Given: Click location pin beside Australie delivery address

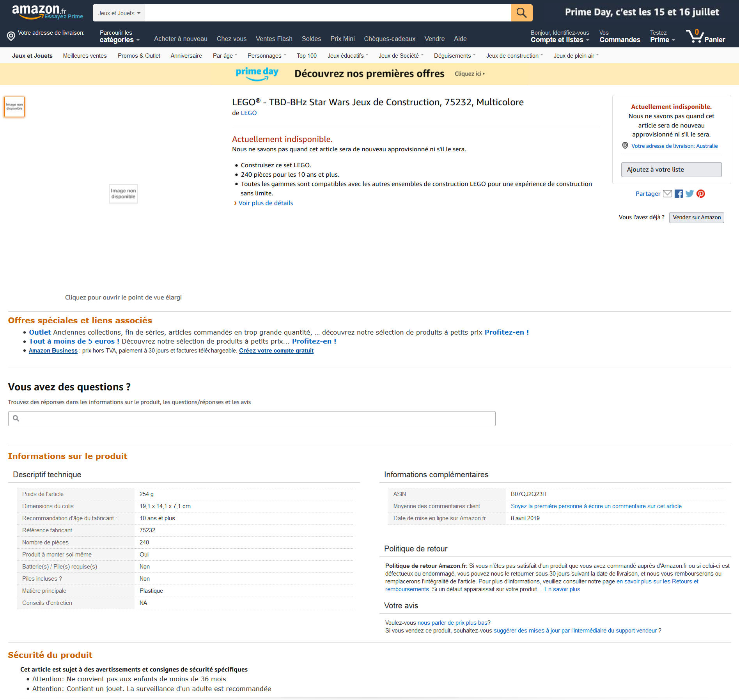Looking at the screenshot, I should point(625,145).
